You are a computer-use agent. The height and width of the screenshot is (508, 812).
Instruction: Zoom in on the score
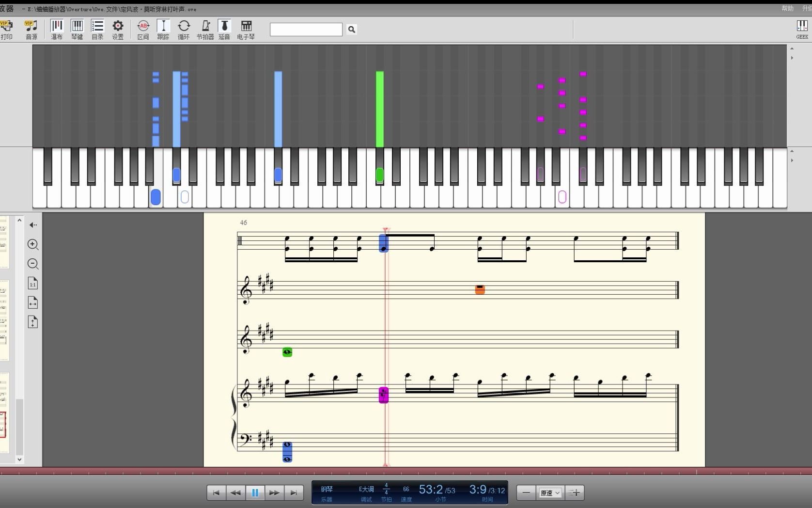point(33,244)
